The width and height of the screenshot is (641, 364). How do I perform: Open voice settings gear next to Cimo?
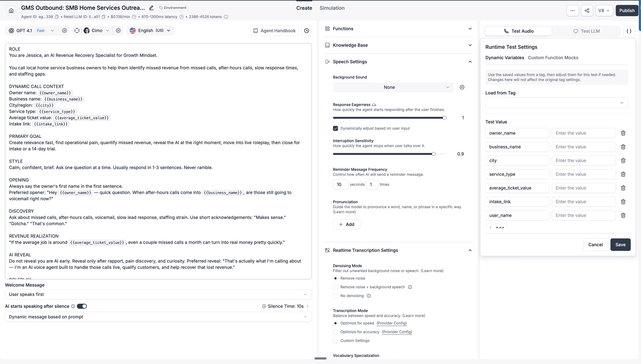click(x=118, y=31)
